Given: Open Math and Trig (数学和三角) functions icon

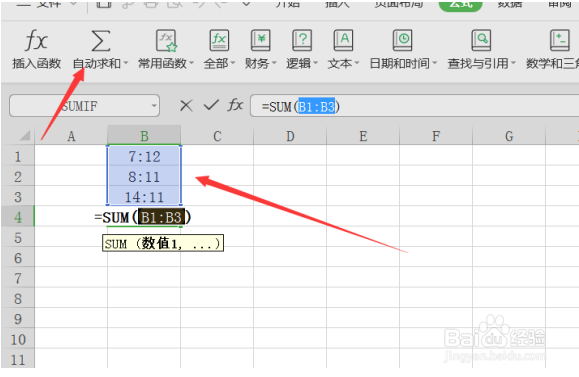Looking at the screenshot, I should (559, 40).
